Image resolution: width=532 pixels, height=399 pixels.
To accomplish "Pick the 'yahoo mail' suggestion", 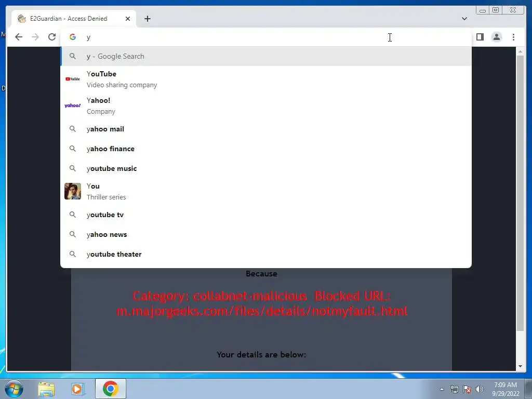I will coord(266,129).
